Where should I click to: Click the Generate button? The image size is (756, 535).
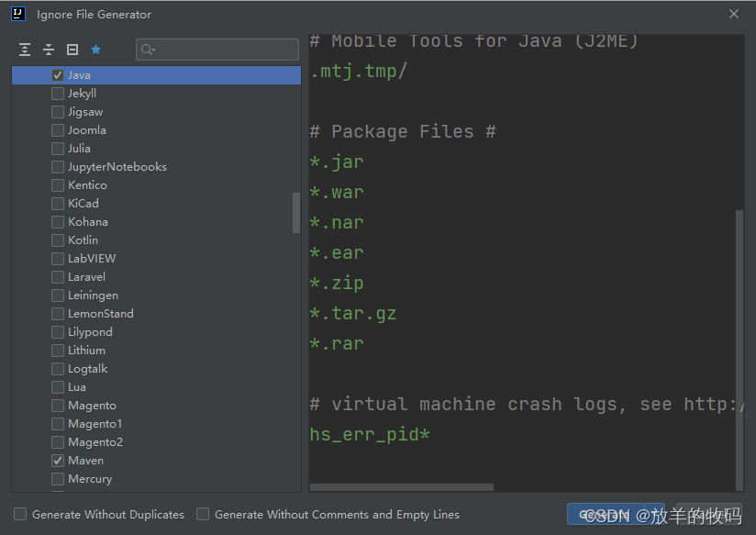(x=617, y=515)
